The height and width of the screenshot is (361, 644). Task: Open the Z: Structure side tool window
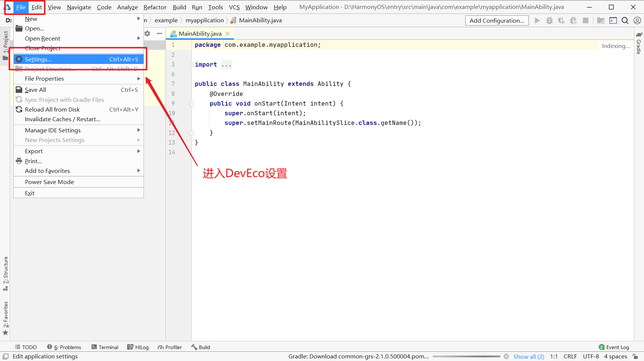pyautogui.click(x=6, y=274)
